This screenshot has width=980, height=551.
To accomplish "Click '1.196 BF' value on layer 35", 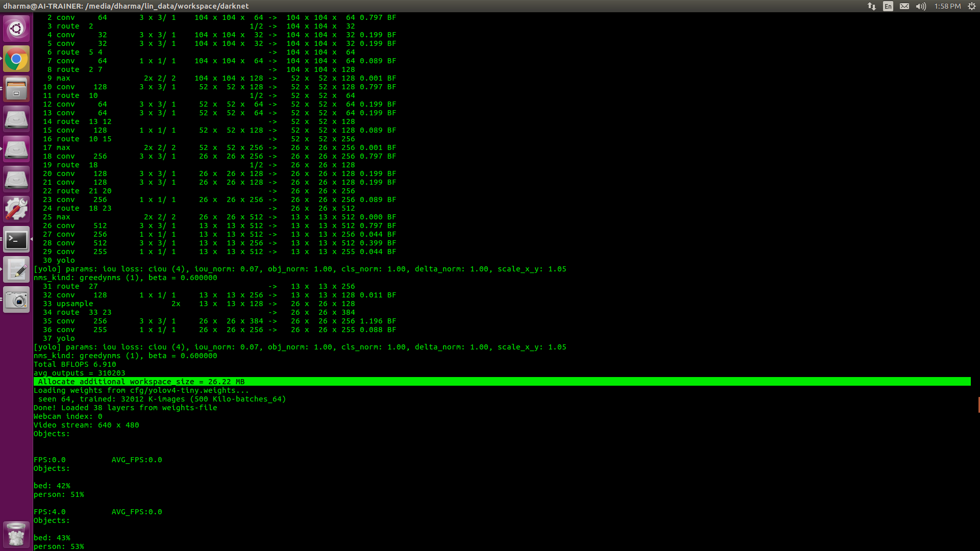I will (378, 321).
